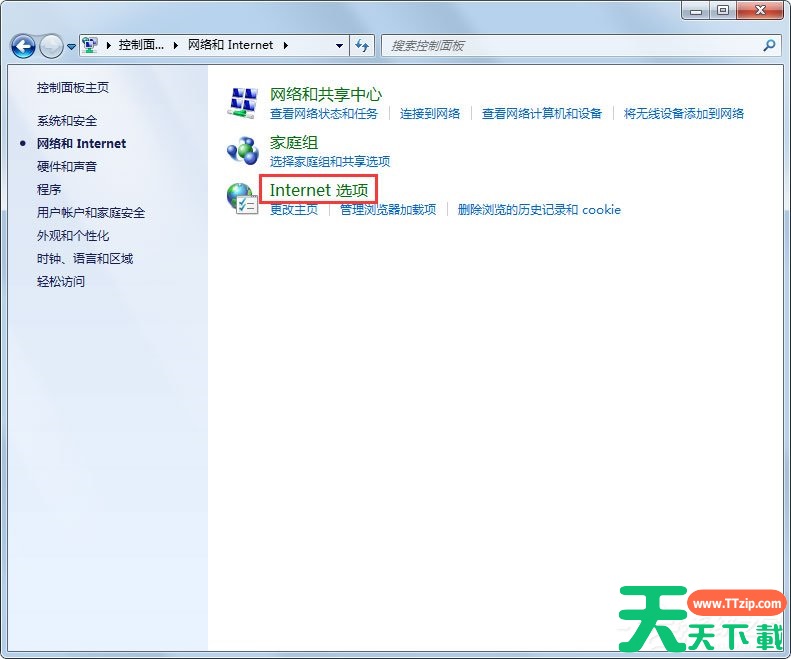Expand the address bar previous locations dropdown

point(340,46)
